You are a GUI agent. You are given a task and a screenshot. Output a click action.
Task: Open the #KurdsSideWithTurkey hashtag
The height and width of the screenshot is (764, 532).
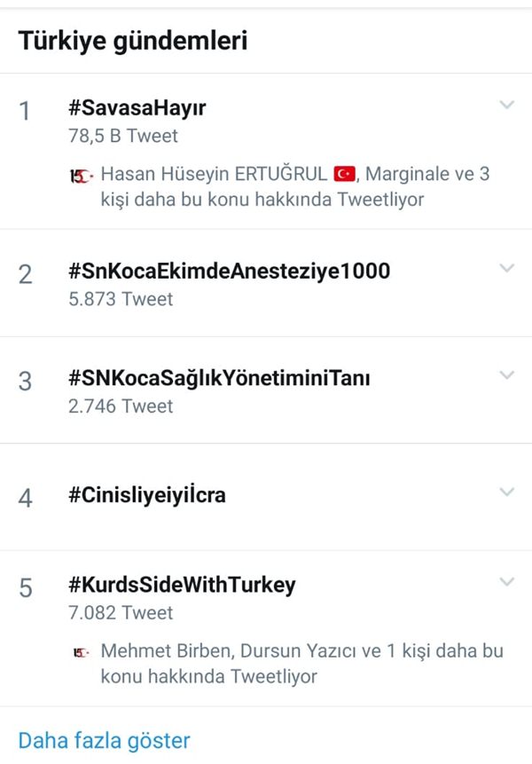182,585
